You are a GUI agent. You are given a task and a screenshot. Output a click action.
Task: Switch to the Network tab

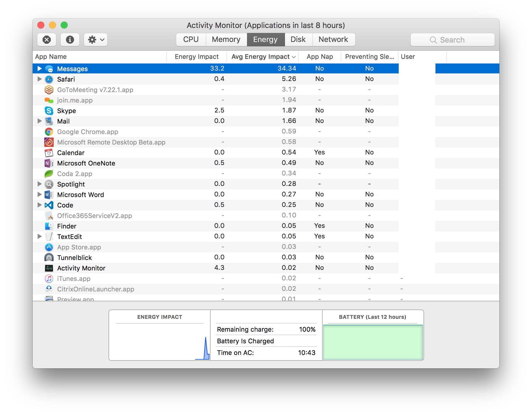[334, 39]
